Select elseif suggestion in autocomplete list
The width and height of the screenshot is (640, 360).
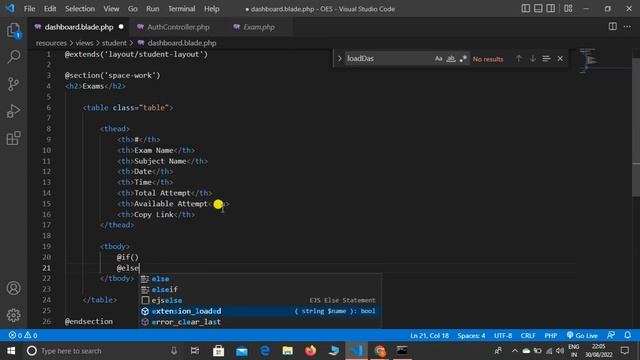tap(260, 289)
